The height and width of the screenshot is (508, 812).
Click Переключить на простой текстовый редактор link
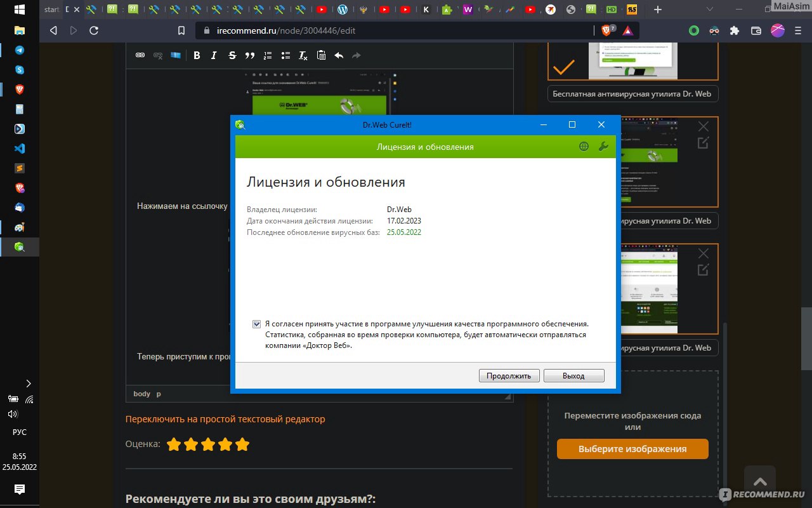[225, 419]
